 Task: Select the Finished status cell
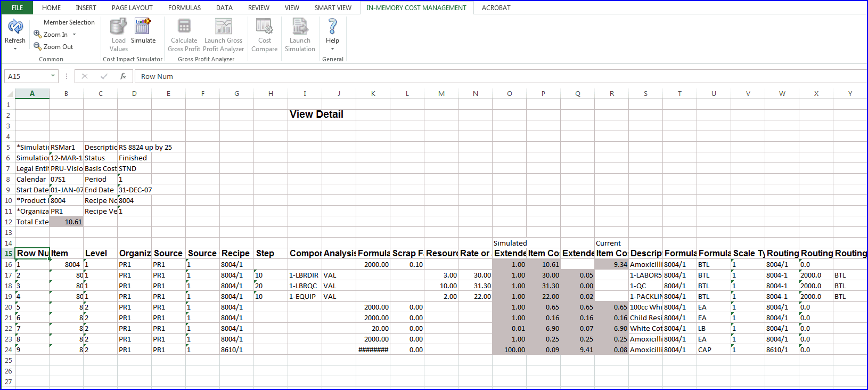[x=134, y=158]
